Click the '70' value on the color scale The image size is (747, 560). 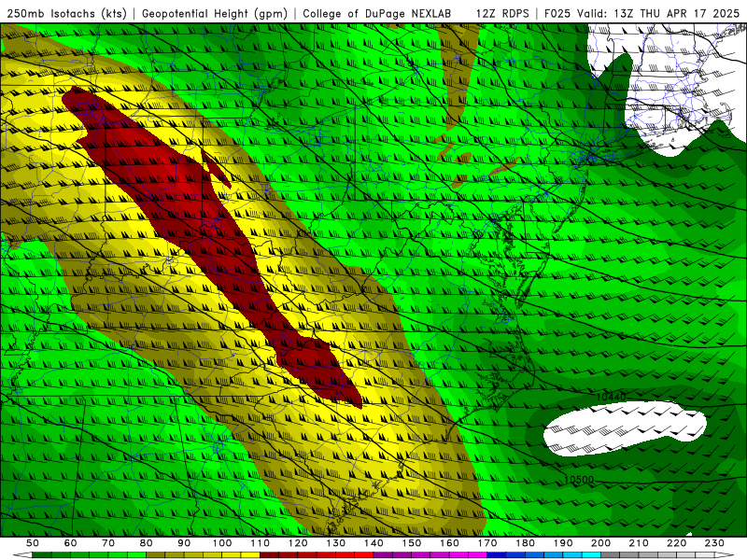point(108,543)
